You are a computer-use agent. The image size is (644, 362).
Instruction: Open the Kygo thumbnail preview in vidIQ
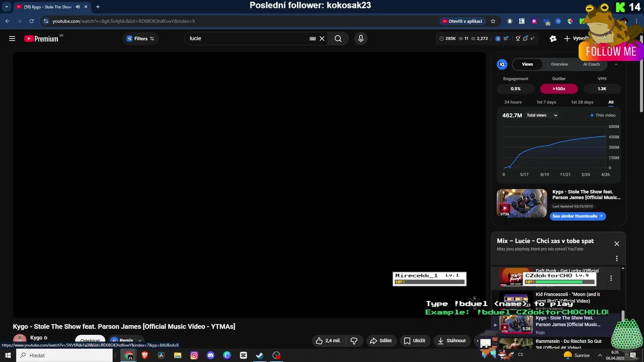click(x=522, y=203)
